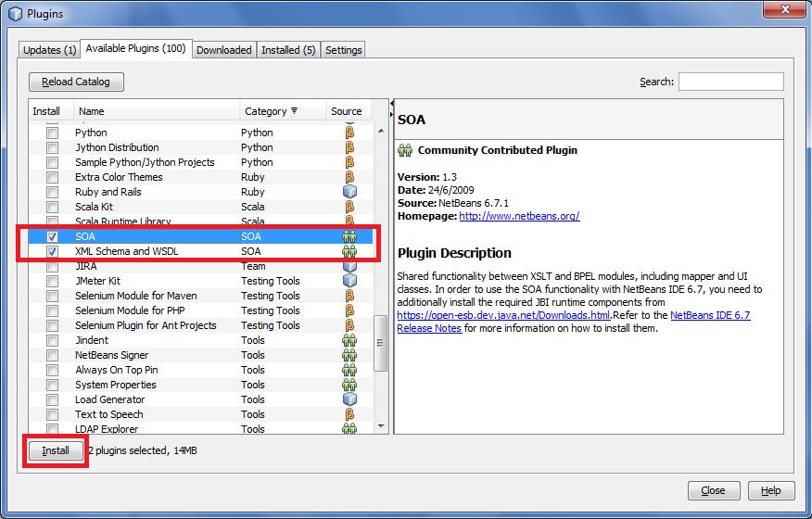Tick the Ruby and Rails checkbox
This screenshot has height=519, width=812.
click(x=52, y=192)
